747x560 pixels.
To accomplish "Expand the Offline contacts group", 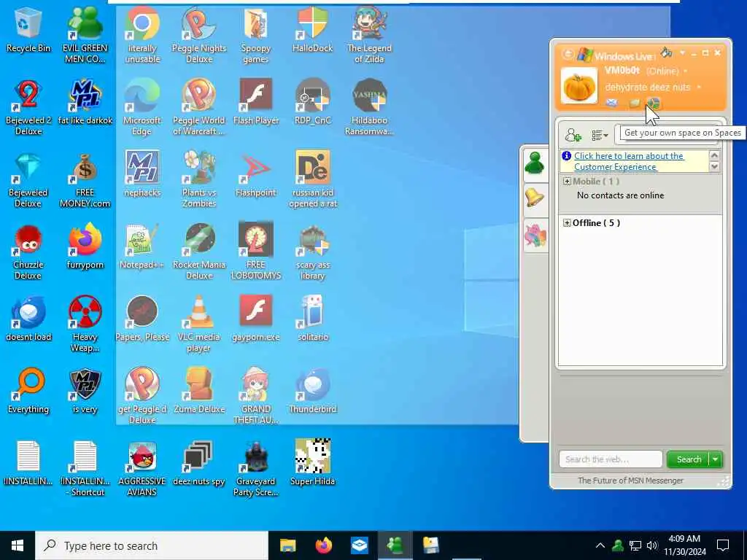I will (x=567, y=223).
